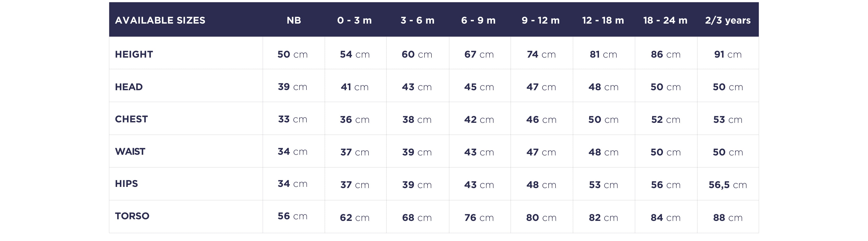Select the 3 - 6 m column header
The height and width of the screenshot is (241, 868).
click(418, 20)
